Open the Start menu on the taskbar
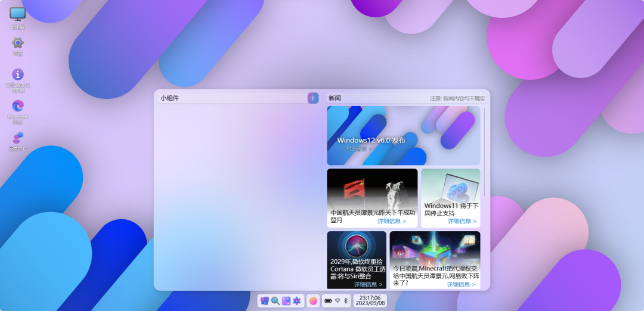 coord(265,301)
